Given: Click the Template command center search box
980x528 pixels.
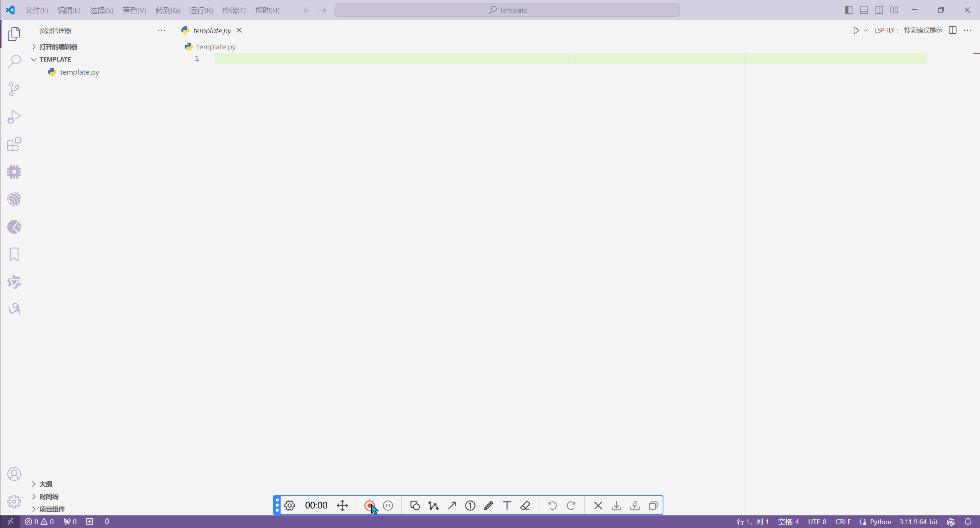Looking at the screenshot, I should pos(507,10).
